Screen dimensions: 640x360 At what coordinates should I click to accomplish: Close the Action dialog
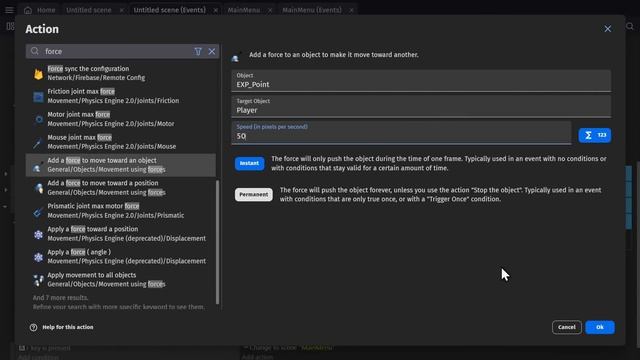click(x=608, y=29)
